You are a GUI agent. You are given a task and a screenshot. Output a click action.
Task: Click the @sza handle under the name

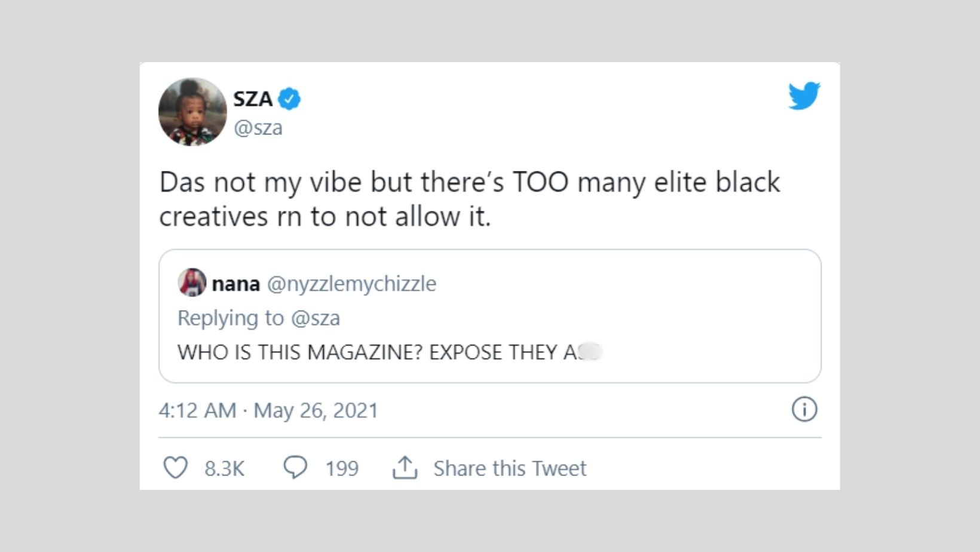tap(258, 127)
